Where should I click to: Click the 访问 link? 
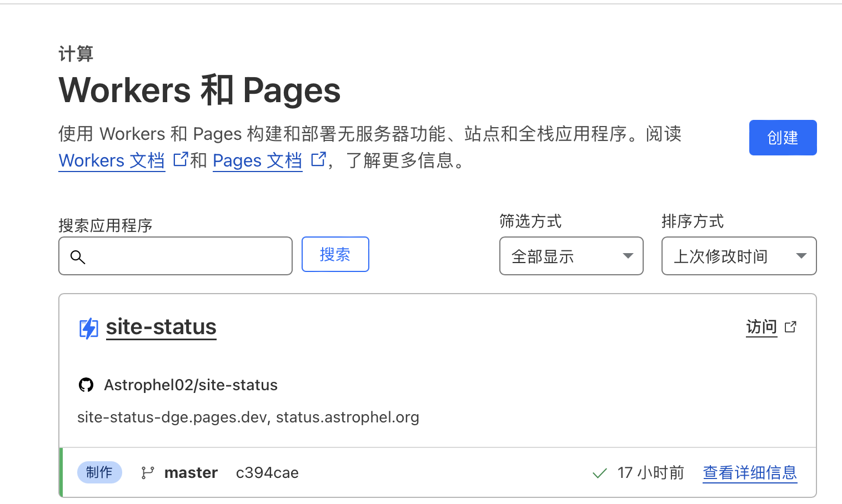coord(761,327)
